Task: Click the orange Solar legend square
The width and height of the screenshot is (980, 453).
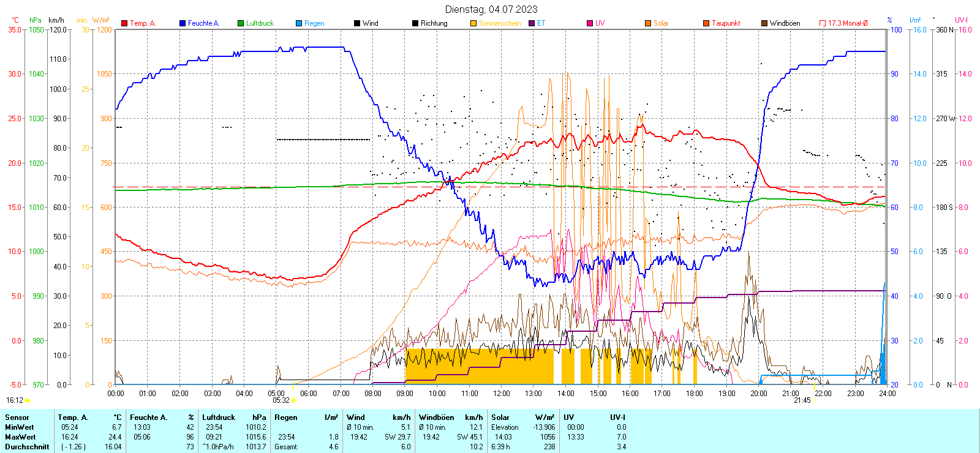Action: [648, 23]
